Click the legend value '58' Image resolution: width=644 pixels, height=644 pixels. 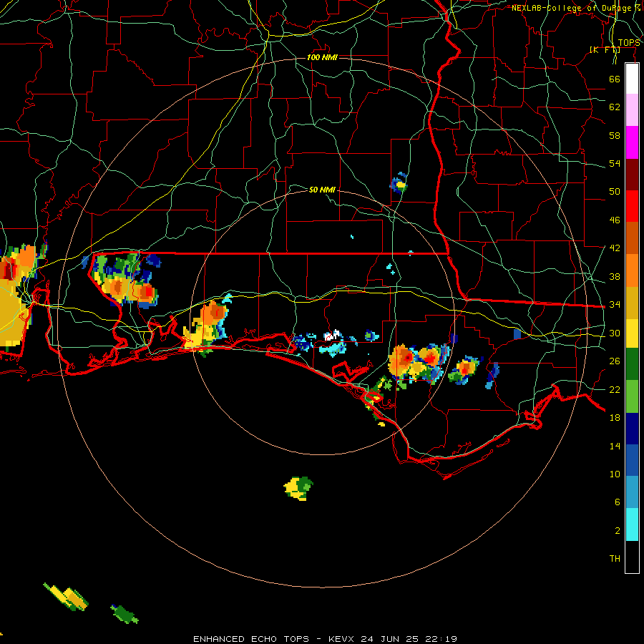615,135
